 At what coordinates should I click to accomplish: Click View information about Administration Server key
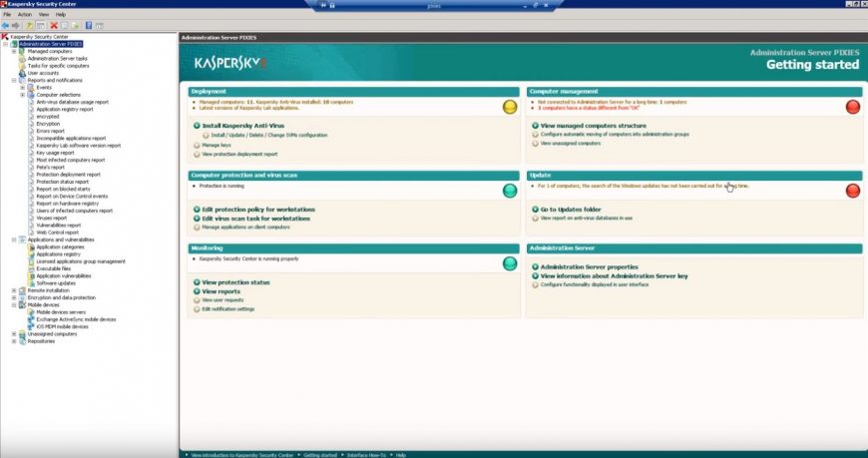tap(614, 275)
